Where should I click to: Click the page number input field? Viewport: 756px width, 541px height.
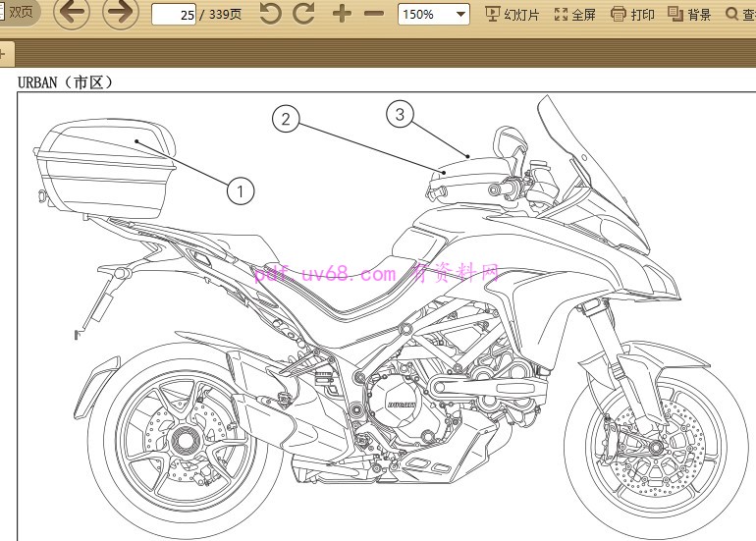pyautogui.click(x=175, y=15)
